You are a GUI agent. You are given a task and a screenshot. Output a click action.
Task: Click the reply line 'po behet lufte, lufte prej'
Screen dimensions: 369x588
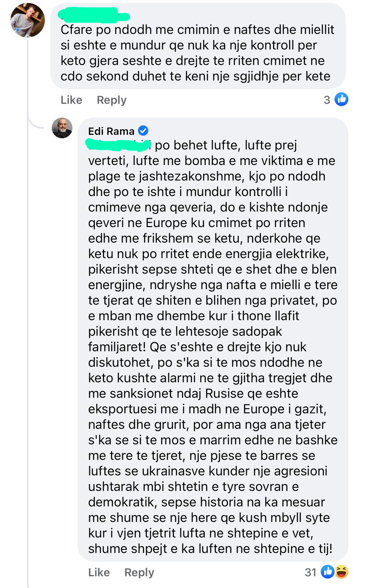pyautogui.click(x=226, y=145)
